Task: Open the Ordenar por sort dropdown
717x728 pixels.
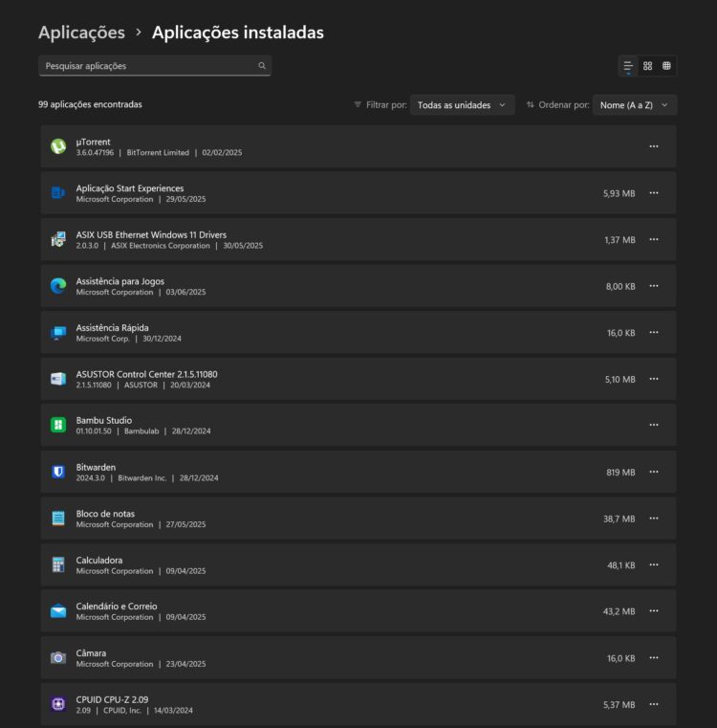Action: [x=635, y=105]
